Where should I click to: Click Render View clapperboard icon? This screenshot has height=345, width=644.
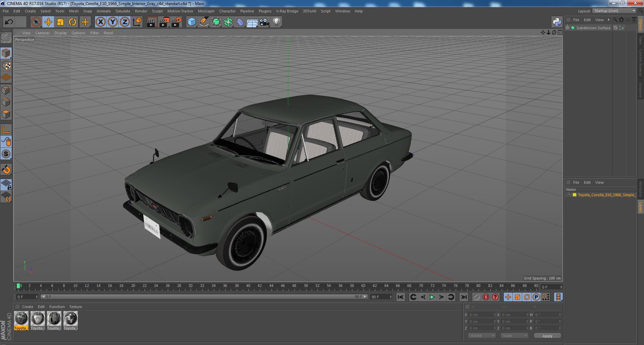[152, 22]
